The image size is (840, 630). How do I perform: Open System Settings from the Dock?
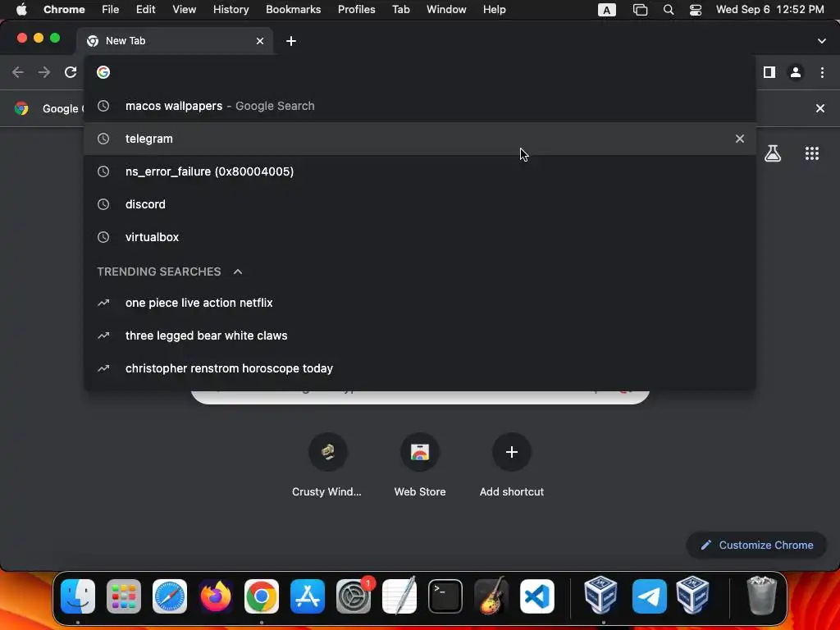[354, 596]
